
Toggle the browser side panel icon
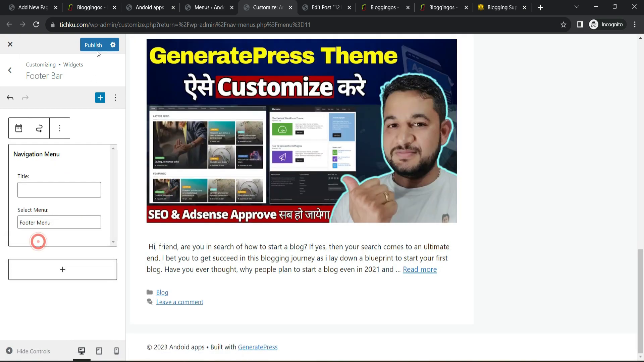pos(580,24)
